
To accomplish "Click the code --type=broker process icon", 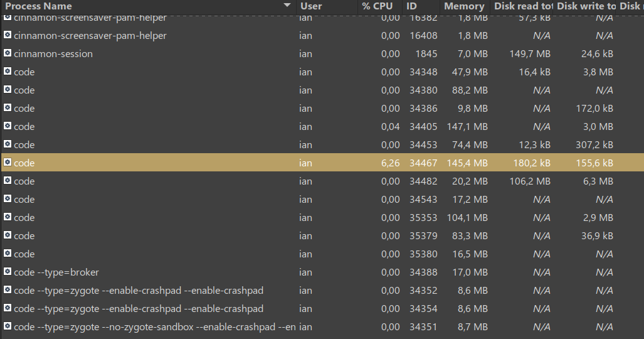I will pyautogui.click(x=8, y=272).
